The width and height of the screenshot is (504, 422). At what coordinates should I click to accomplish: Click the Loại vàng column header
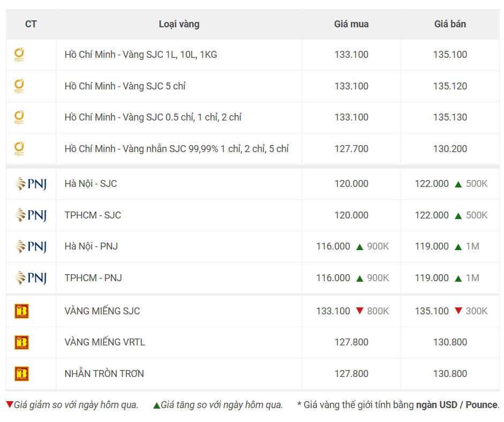tap(179, 24)
